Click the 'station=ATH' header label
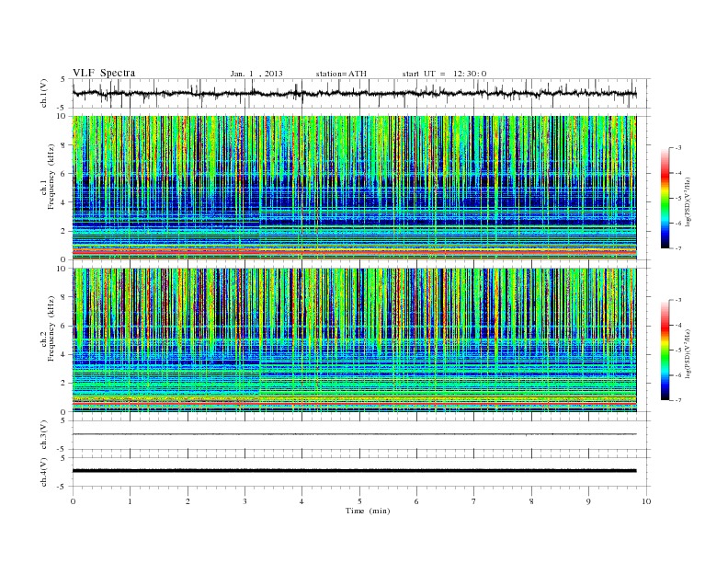Screen dimensions: 728x563 [341, 74]
